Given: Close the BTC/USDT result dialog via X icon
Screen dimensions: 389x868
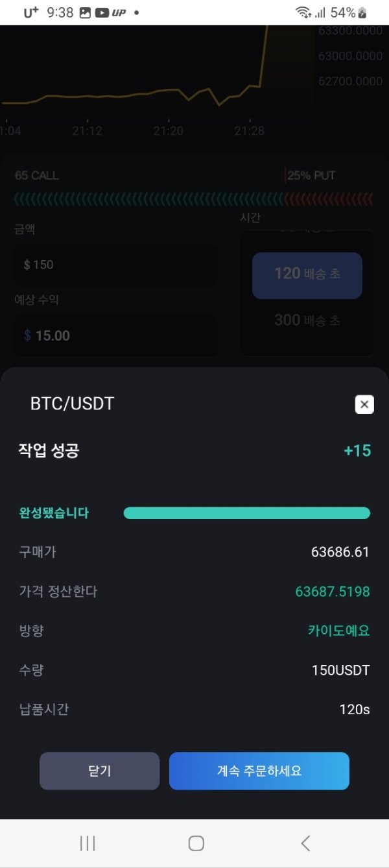Looking at the screenshot, I should click(x=364, y=405).
